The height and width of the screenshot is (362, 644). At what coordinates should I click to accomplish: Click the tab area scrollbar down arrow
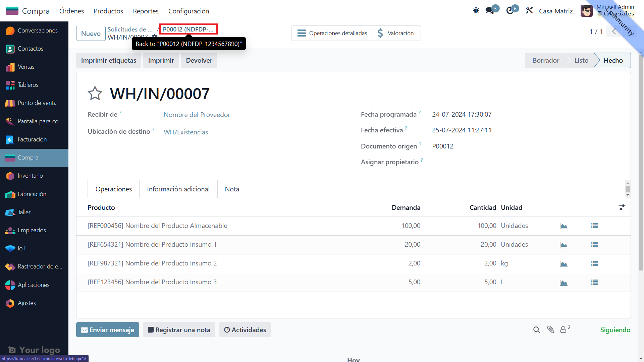[x=628, y=195]
